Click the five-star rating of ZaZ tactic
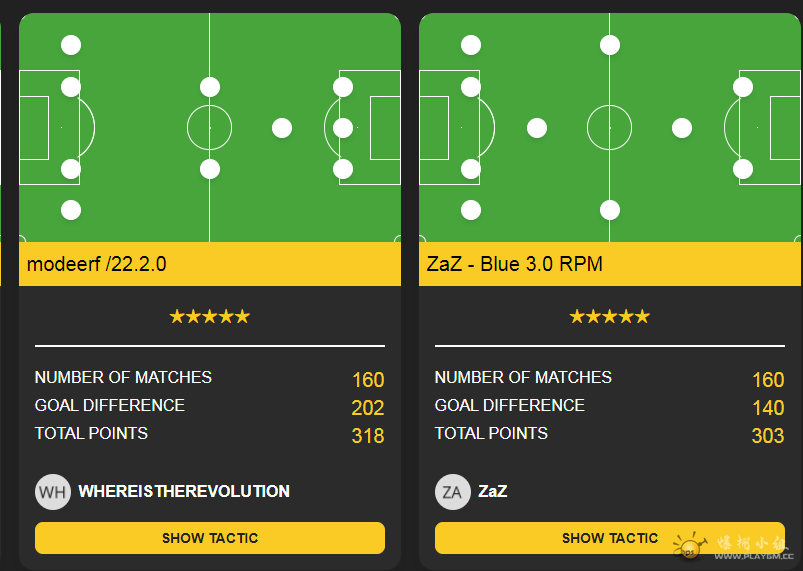This screenshot has height=571, width=803. (x=609, y=316)
